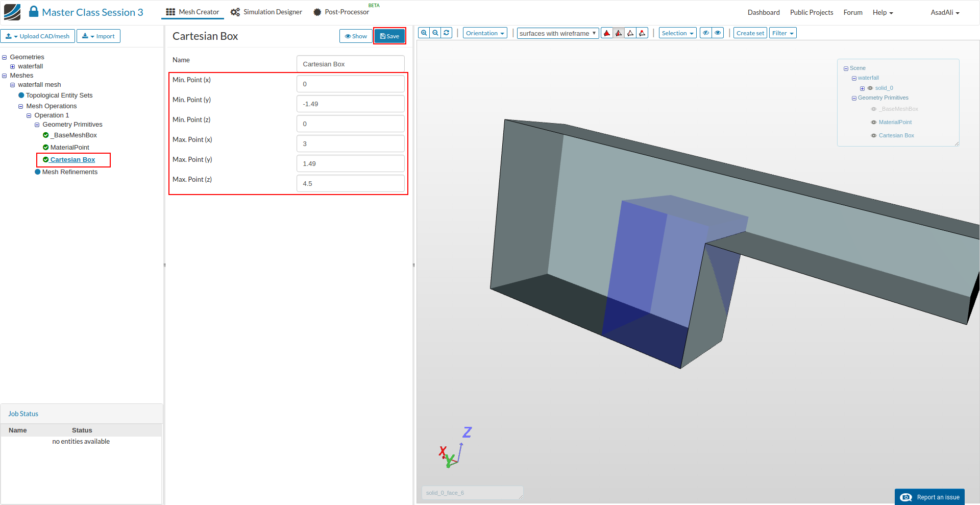Toggle MaterialPoint eye icon in scene tree
Image resolution: width=980 pixels, height=505 pixels.
(874, 123)
